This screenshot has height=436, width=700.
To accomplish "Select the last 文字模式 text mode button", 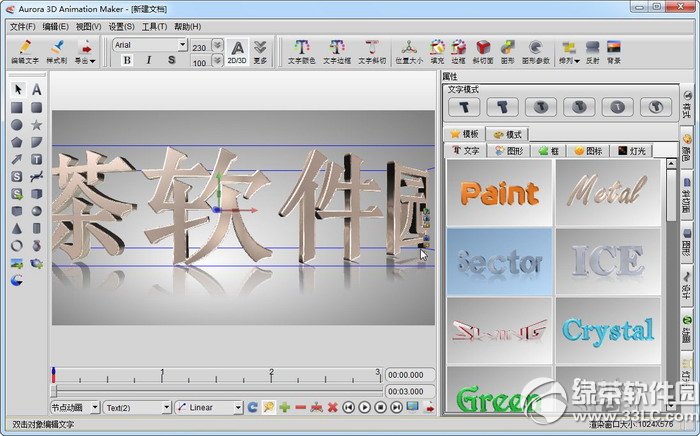I will click(x=656, y=107).
